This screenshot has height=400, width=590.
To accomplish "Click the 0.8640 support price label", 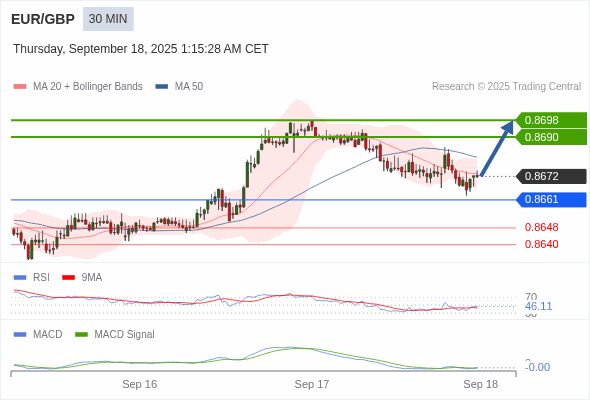I will [x=541, y=244].
